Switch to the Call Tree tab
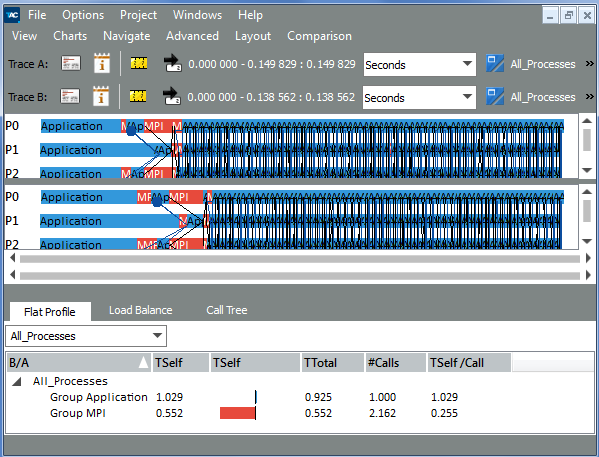This screenshot has height=457, width=599. click(227, 310)
